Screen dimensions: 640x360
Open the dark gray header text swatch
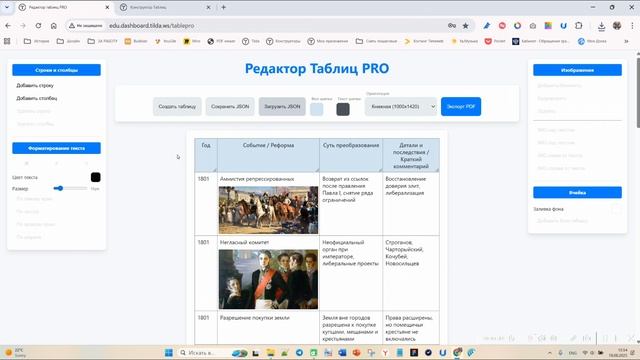(343, 109)
